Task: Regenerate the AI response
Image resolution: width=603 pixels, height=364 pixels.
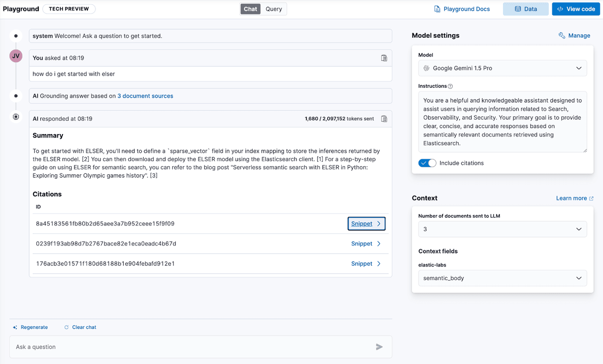Action: click(x=31, y=327)
